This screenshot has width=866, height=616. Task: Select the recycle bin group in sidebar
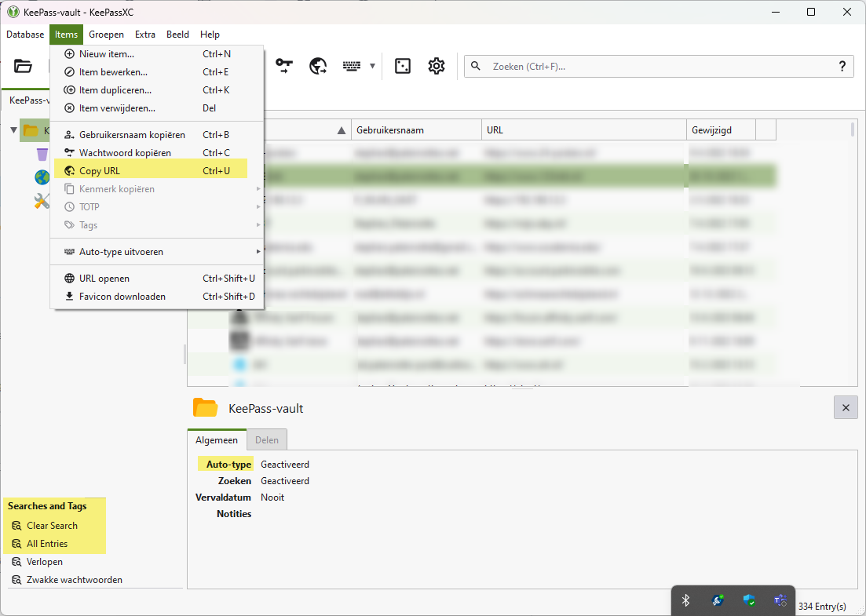point(41,154)
